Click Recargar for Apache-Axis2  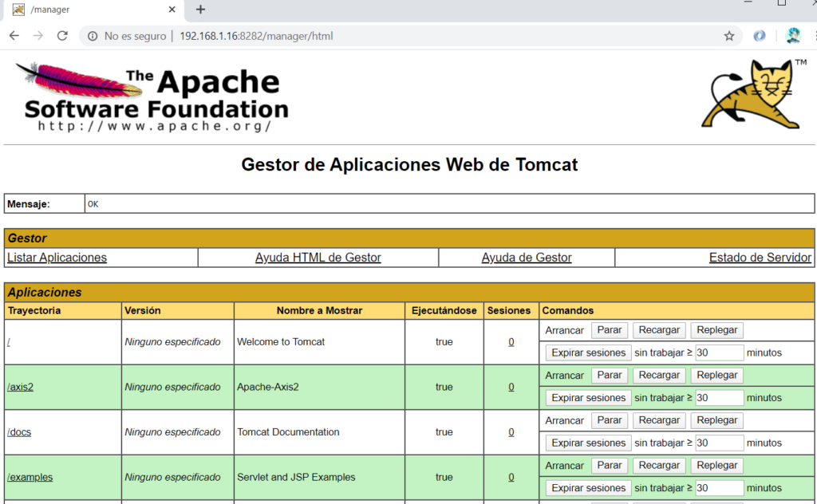659,376
